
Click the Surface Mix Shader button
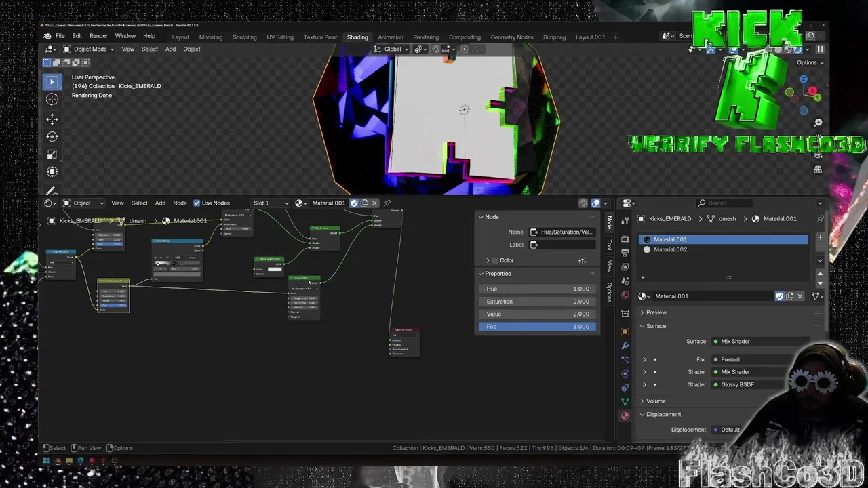coord(762,342)
